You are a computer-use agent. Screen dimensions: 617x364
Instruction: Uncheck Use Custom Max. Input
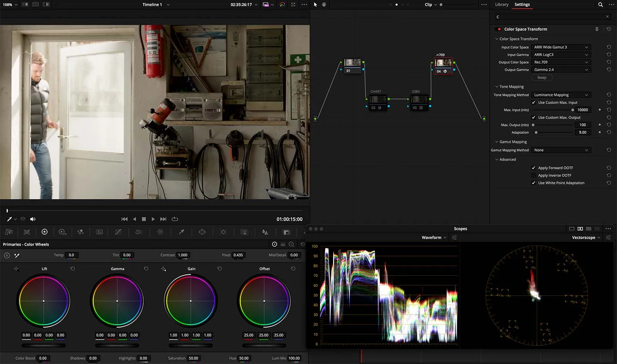534,103
